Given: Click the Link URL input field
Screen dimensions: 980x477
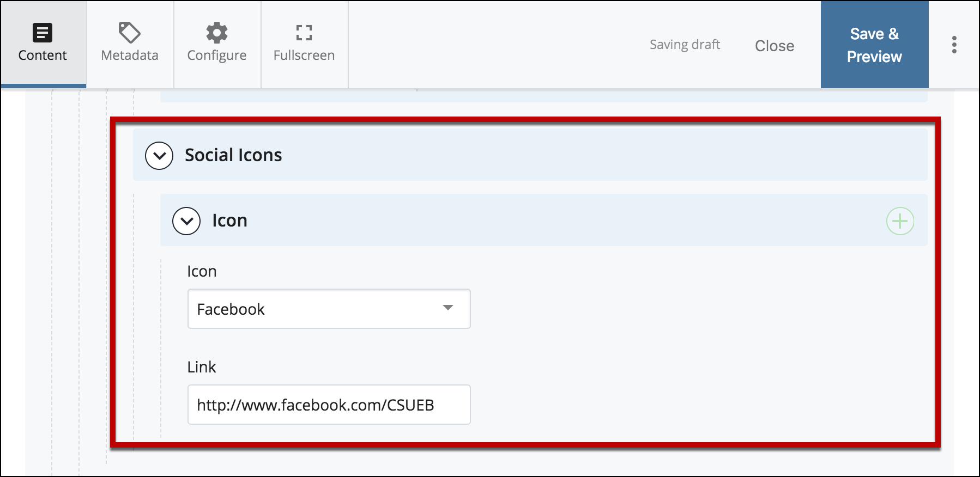Looking at the screenshot, I should point(329,405).
